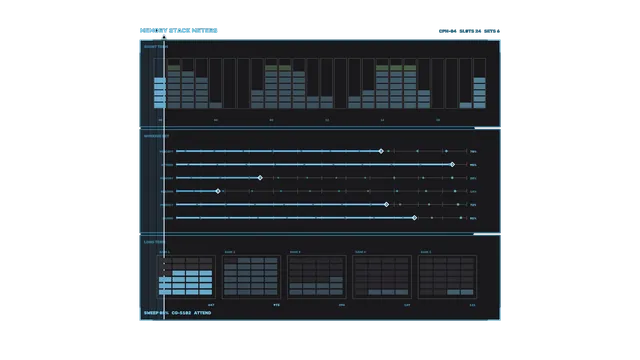Click the top working-set slider handle
The width and height of the screenshot is (640, 360).
point(381,151)
